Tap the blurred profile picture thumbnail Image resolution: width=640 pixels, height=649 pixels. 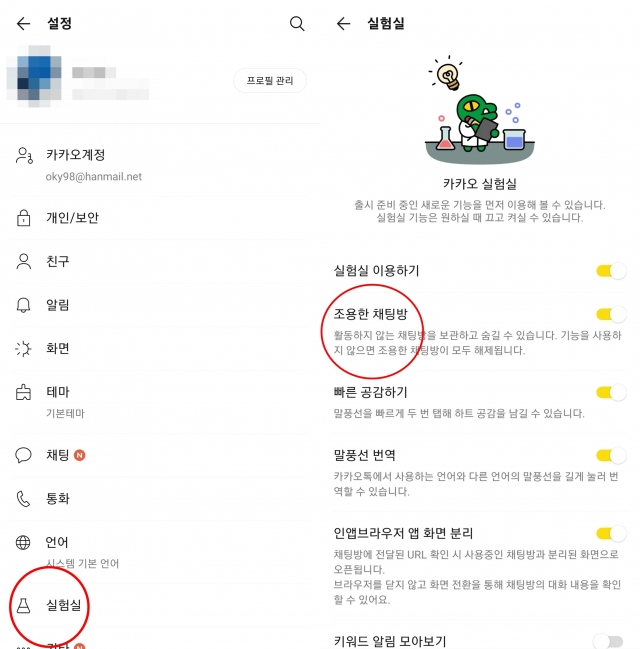(x=34, y=76)
